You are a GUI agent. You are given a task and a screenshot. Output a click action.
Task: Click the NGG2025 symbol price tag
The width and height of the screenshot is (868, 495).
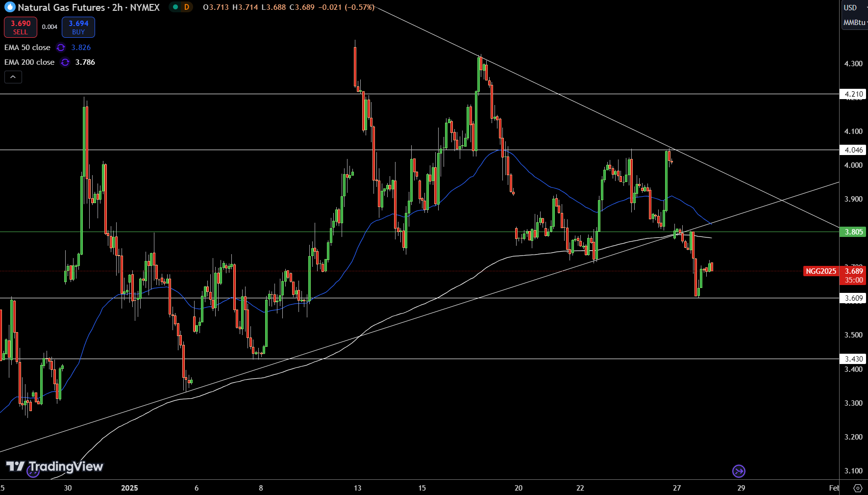(x=821, y=271)
